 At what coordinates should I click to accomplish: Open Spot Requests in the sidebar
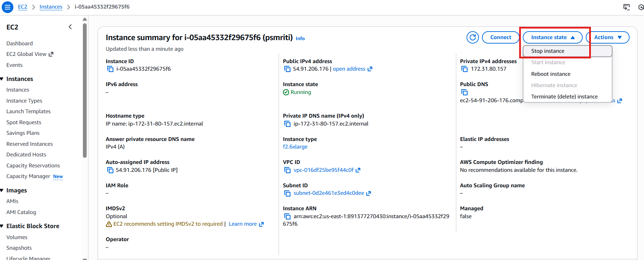(x=24, y=122)
